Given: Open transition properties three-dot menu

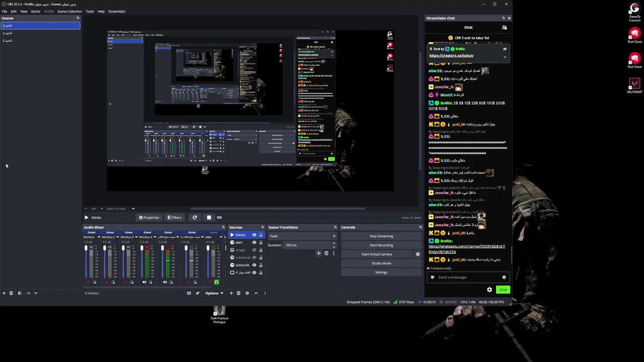Looking at the screenshot, I should tap(333, 253).
